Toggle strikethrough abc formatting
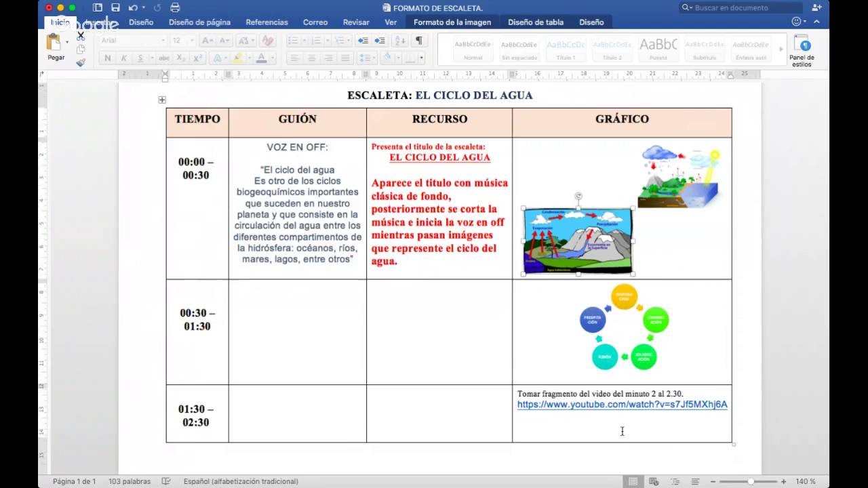This screenshot has height=488, width=868. pos(164,58)
